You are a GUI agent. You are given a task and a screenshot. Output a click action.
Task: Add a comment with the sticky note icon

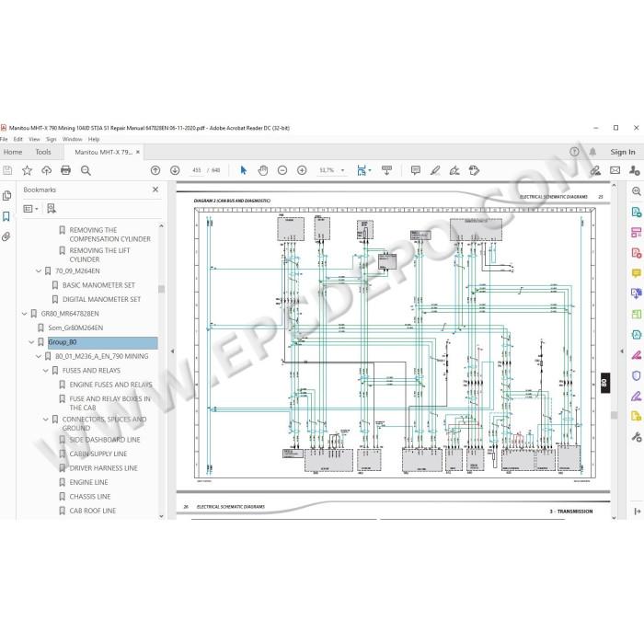416,170
